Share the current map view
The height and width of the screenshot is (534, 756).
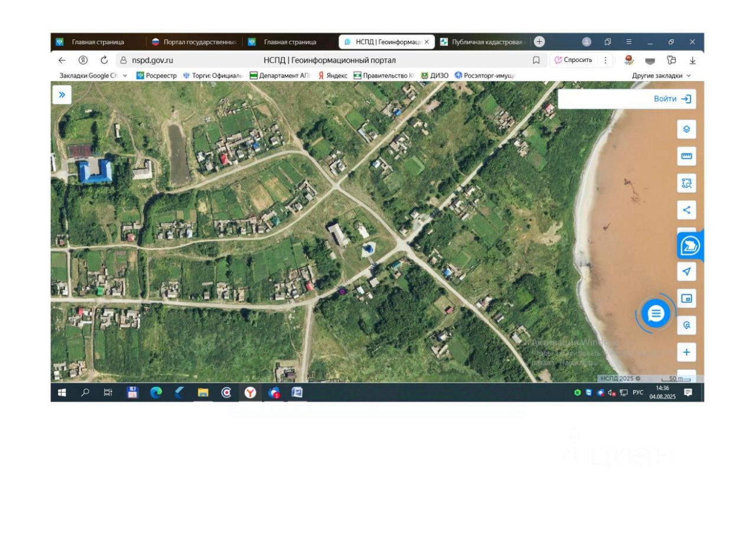[686, 210]
